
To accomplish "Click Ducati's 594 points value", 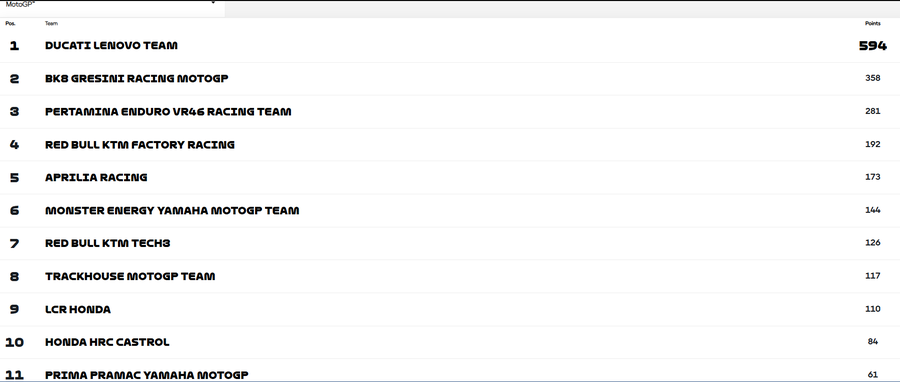I will coord(872,46).
